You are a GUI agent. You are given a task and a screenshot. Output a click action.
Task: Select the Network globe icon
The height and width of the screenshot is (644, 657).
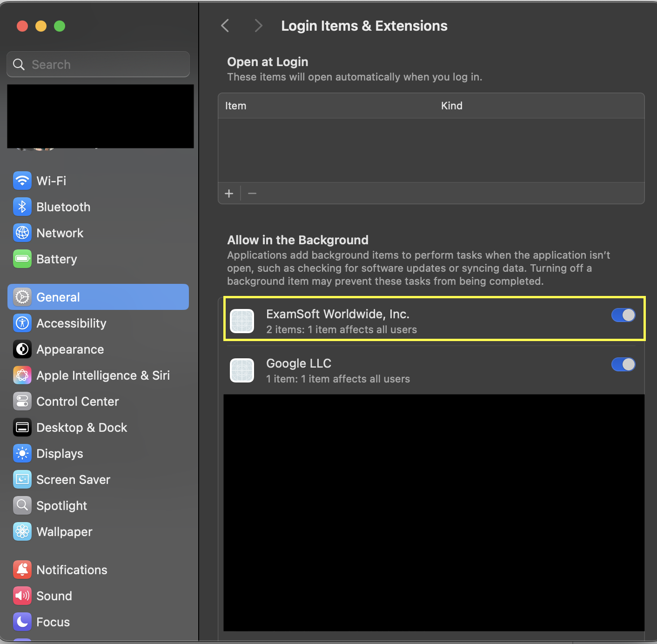point(22,233)
